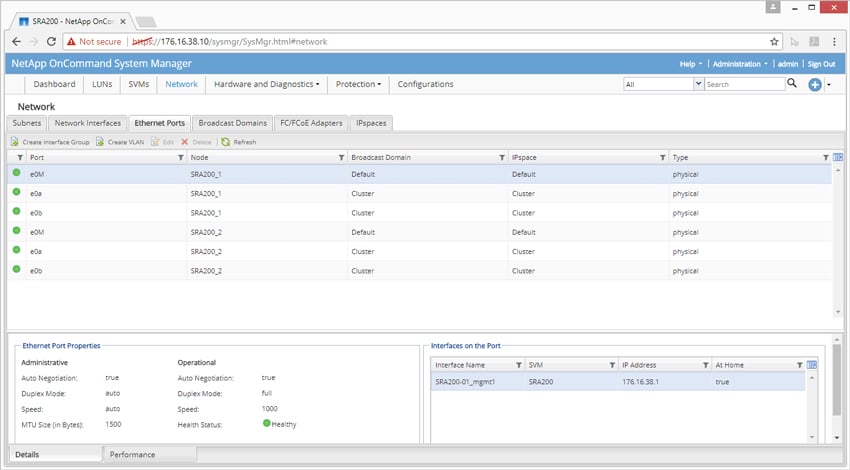Switch to the Broadcast Domains tab
Image resolution: width=850 pixels, height=470 pixels.
coord(233,123)
